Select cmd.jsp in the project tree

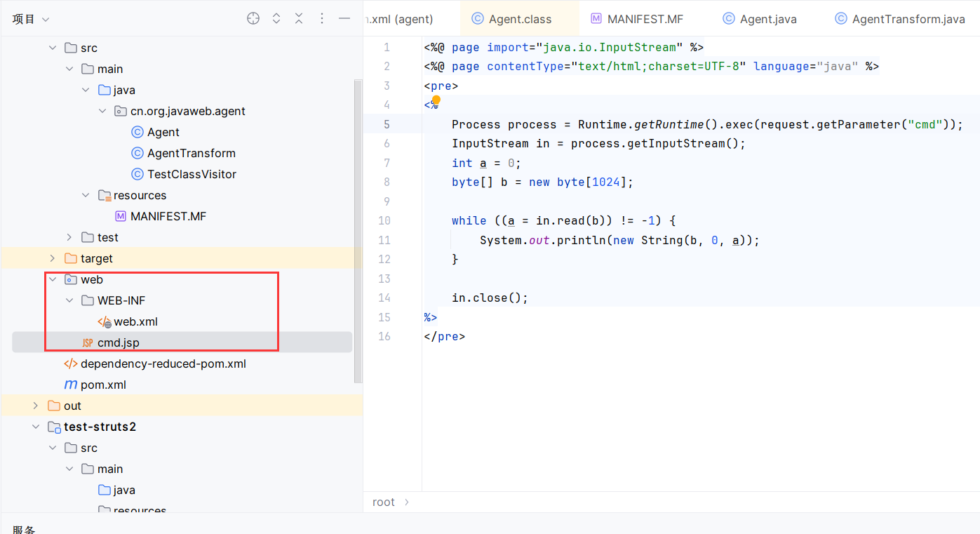tap(119, 342)
